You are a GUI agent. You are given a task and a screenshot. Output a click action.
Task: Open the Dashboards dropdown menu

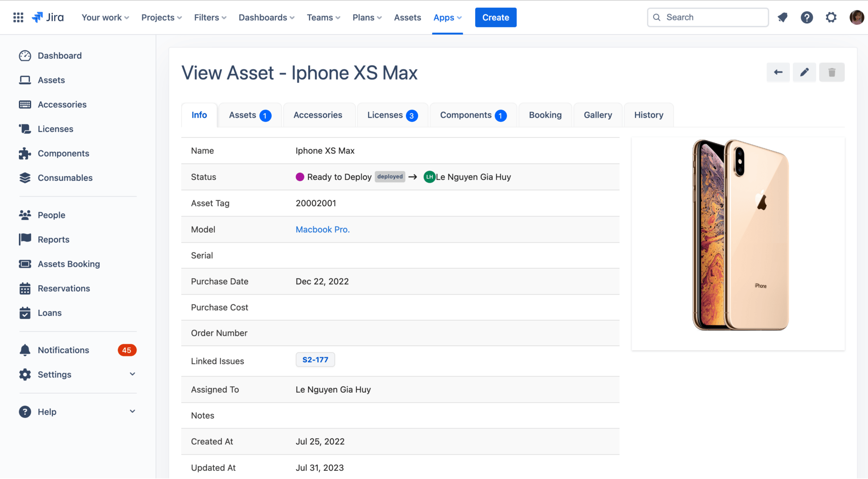coord(266,17)
